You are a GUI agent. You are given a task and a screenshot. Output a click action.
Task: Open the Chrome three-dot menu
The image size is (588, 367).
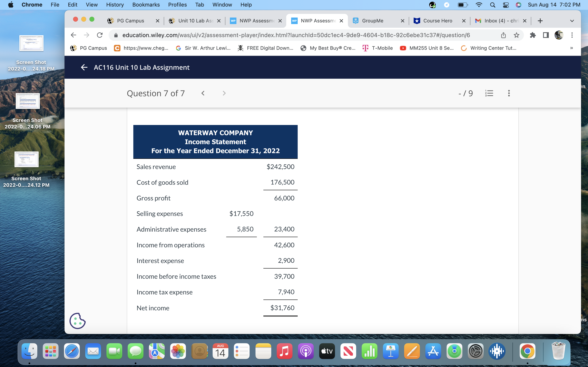(x=572, y=35)
